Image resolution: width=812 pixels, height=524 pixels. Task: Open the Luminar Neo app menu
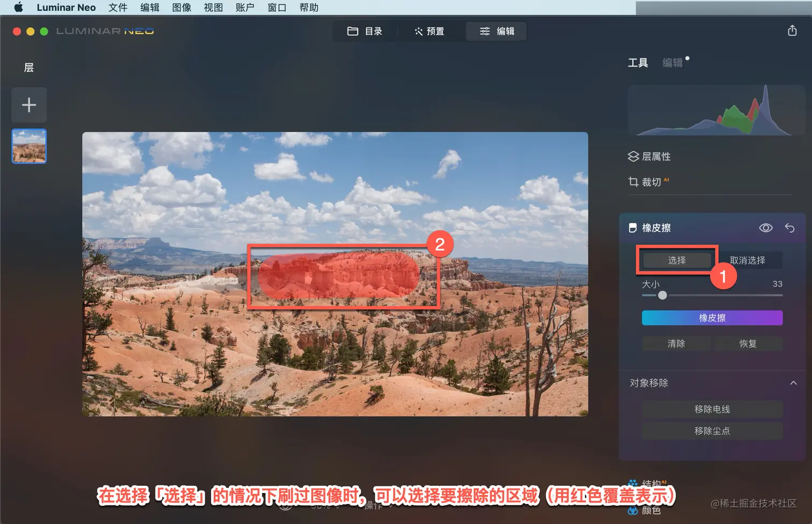66,8
